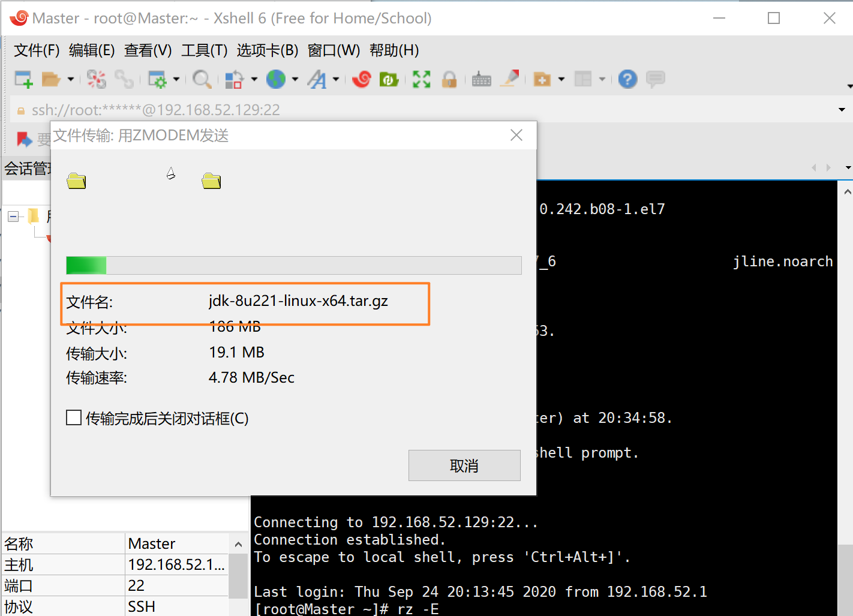Open the 查看(V) menu

tap(148, 50)
